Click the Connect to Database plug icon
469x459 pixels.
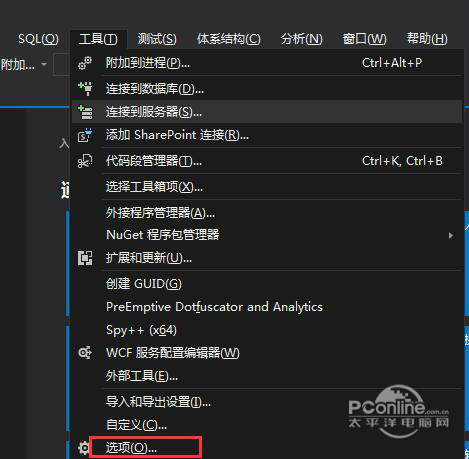tap(85, 89)
